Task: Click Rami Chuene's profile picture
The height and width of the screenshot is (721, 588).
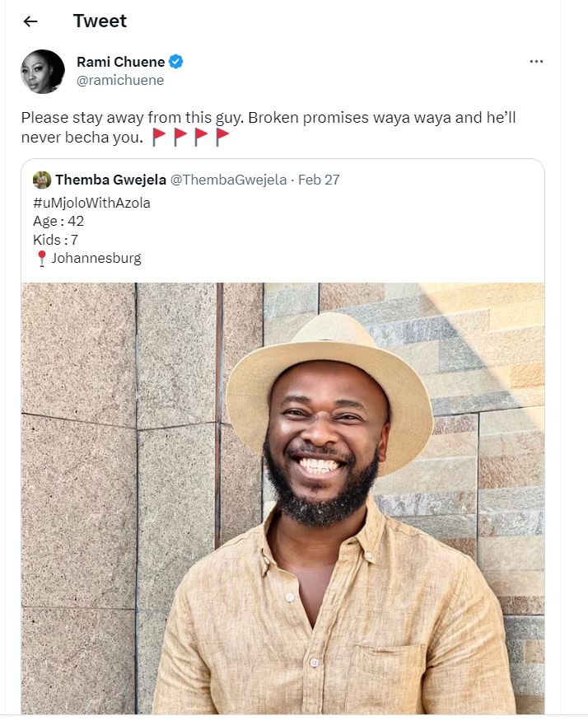Action: click(43, 72)
